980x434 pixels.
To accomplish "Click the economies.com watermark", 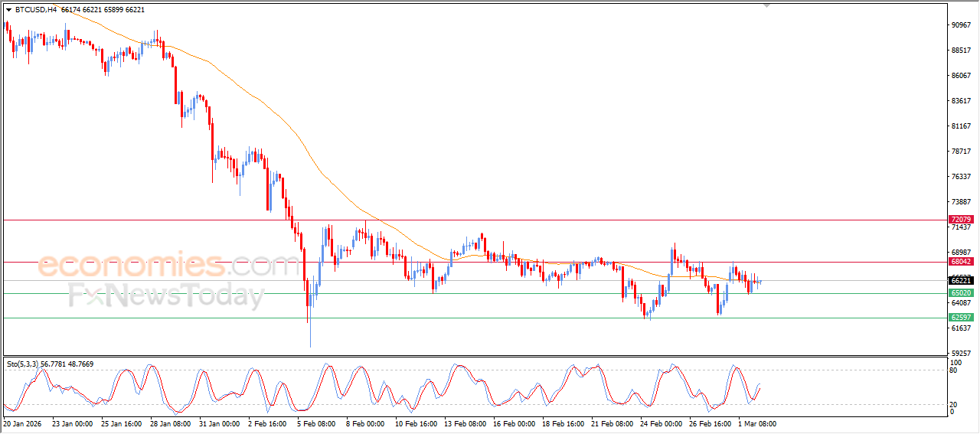I will pos(158,265).
